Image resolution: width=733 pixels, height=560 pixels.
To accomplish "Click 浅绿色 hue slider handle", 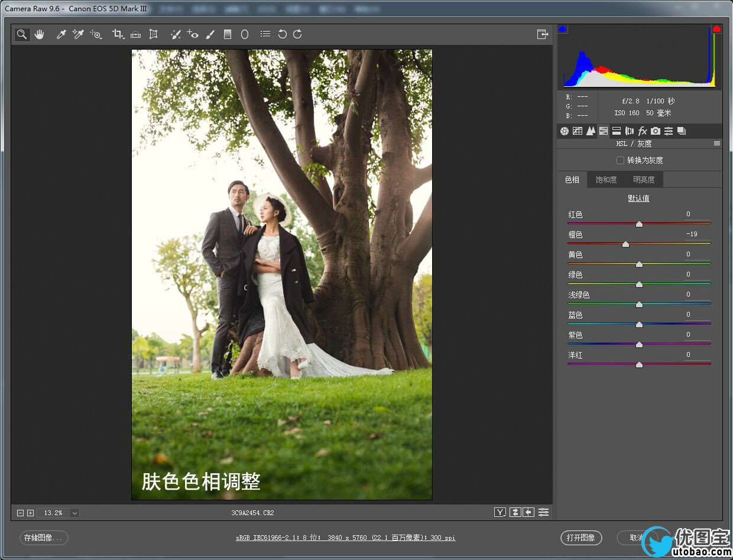I will click(x=639, y=305).
